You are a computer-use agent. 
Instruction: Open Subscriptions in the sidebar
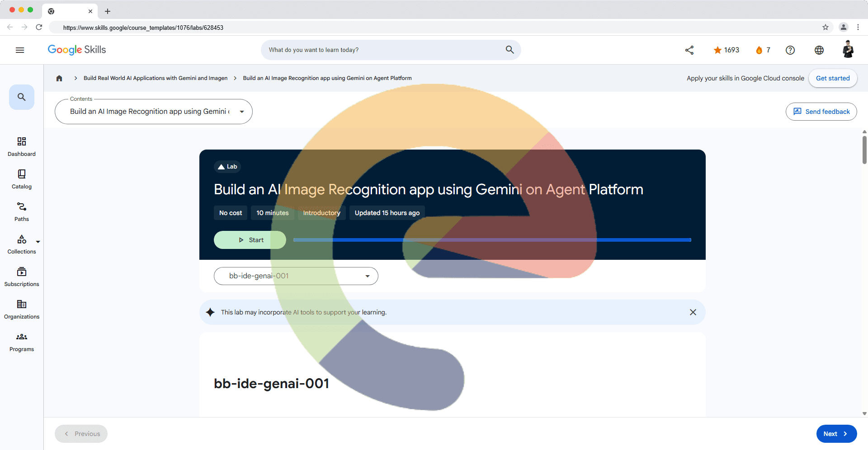coord(22,277)
